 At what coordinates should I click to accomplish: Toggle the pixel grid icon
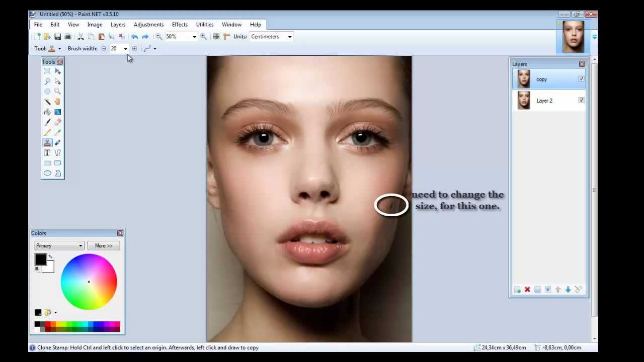[216, 37]
